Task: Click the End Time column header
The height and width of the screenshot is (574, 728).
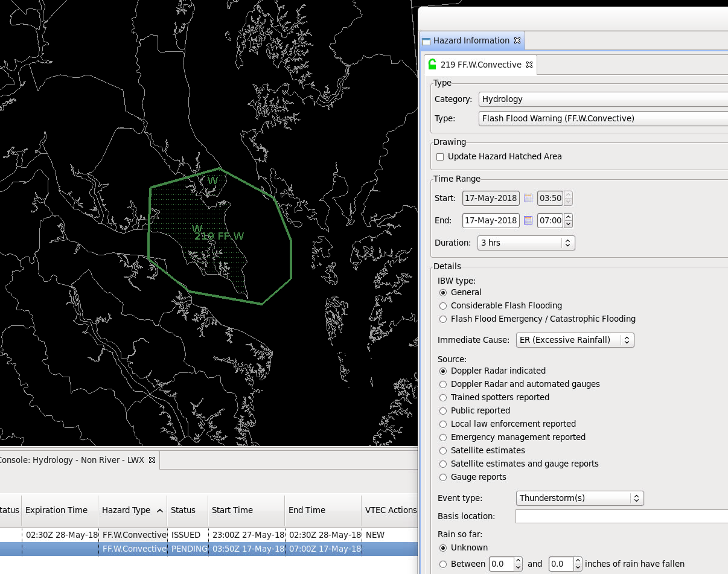Action: pyautogui.click(x=323, y=510)
